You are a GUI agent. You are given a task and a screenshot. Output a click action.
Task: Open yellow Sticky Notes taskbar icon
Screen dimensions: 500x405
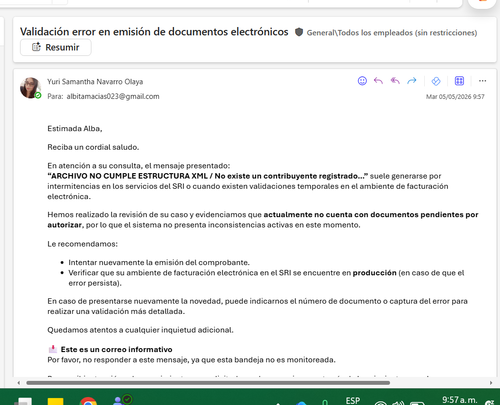point(55,401)
